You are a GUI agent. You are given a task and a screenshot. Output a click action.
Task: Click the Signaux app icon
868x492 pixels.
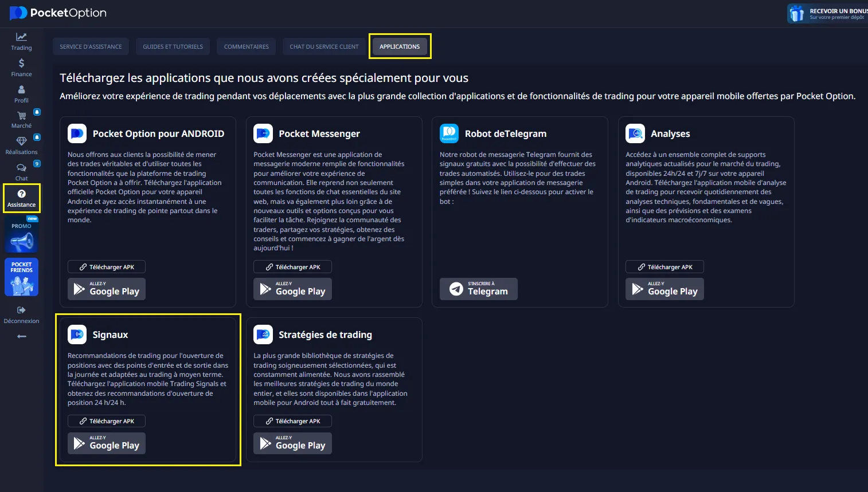[77, 334]
